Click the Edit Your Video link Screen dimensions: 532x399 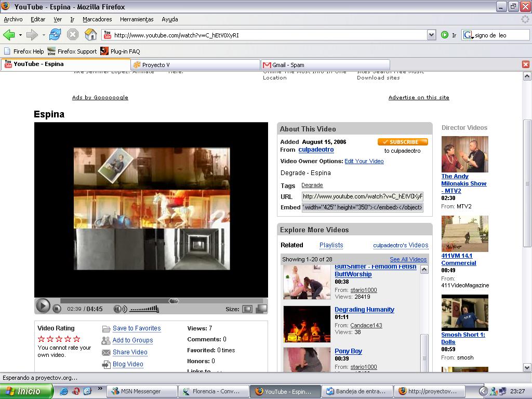pos(364,161)
